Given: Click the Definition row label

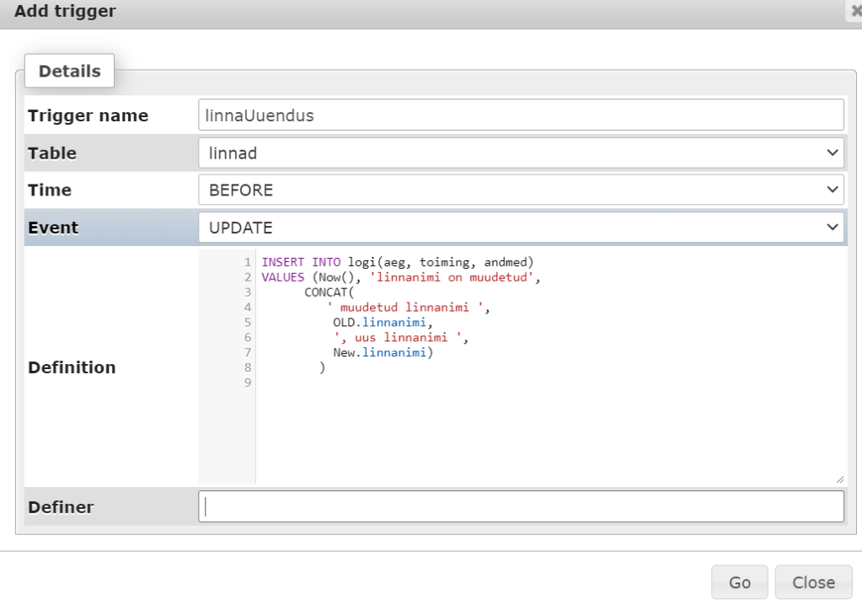Looking at the screenshot, I should 72,367.
